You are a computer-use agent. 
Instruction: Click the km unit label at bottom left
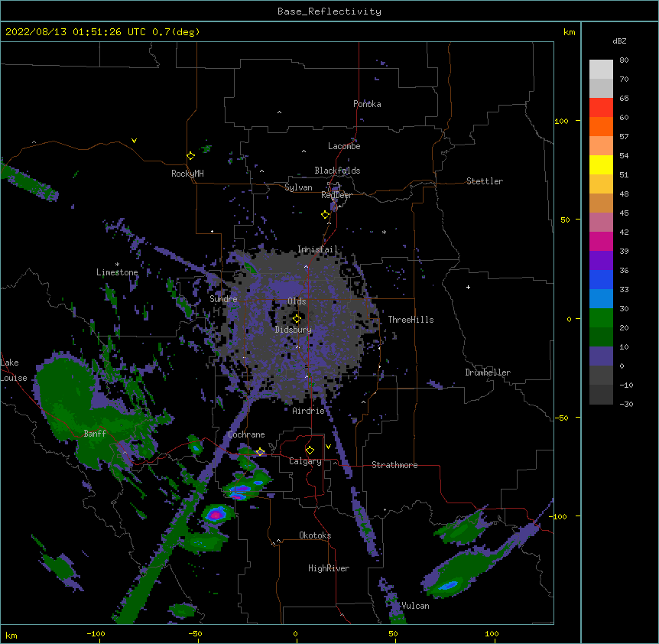[11, 636]
